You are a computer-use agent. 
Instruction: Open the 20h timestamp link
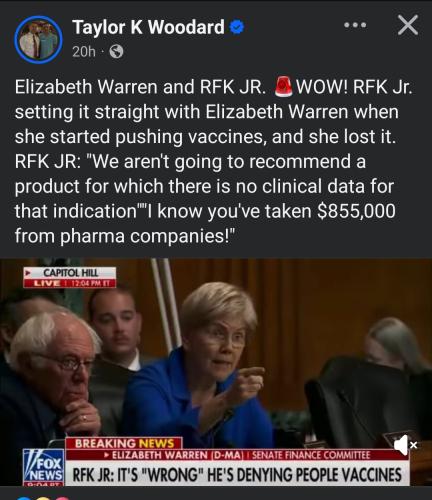84,52
